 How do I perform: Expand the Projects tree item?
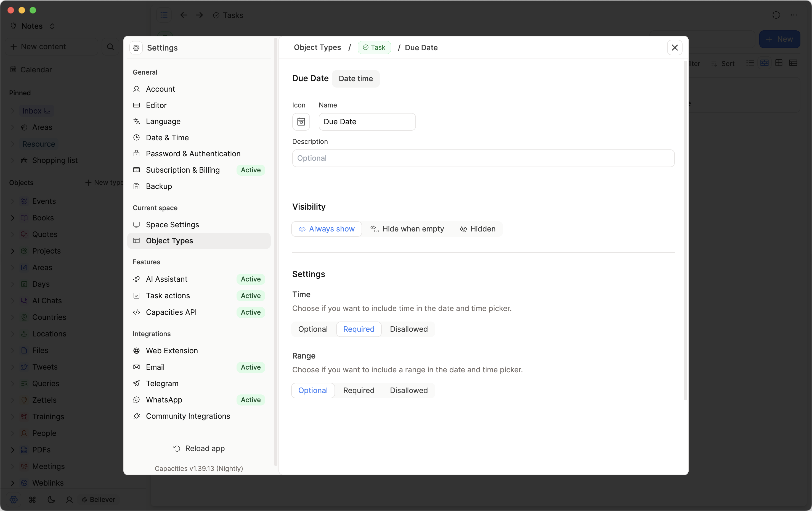[12, 251]
